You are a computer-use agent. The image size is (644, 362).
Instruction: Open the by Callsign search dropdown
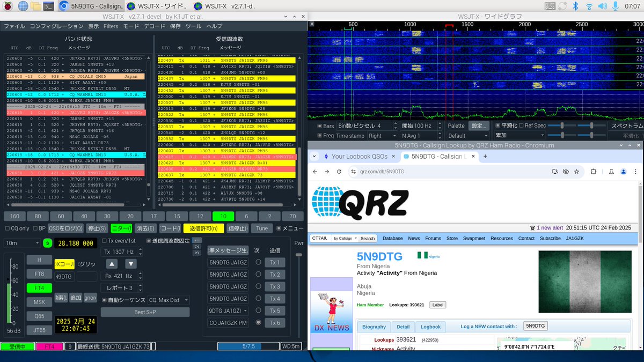(344, 238)
